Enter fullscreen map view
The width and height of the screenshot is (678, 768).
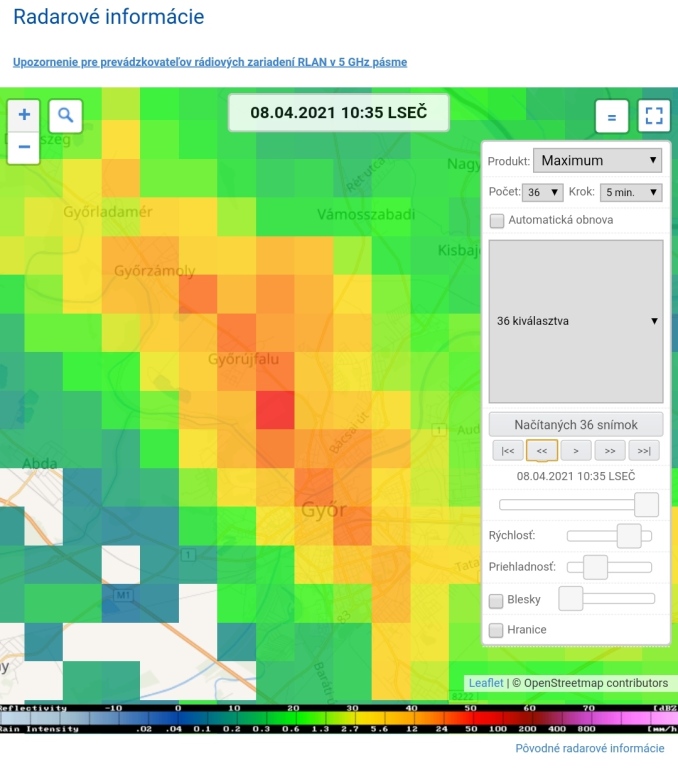click(654, 116)
